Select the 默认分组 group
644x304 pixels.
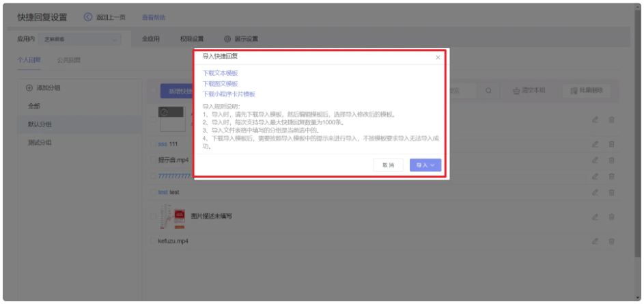pos(79,124)
